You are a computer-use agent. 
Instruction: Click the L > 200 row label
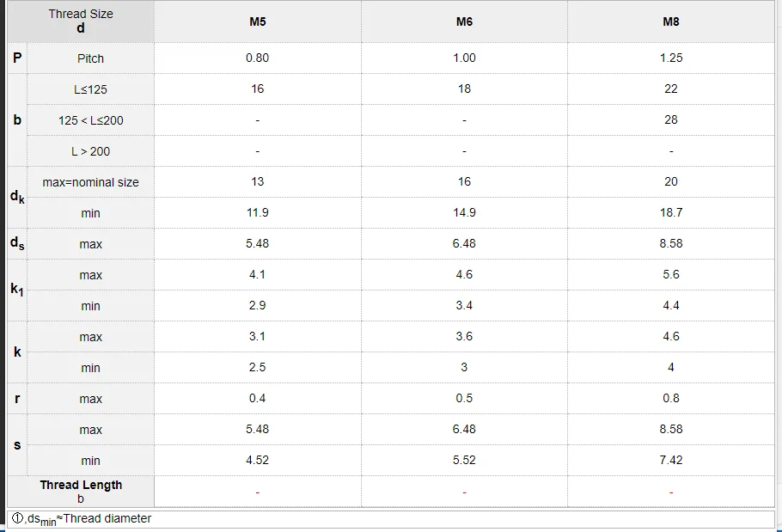point(90,151)
